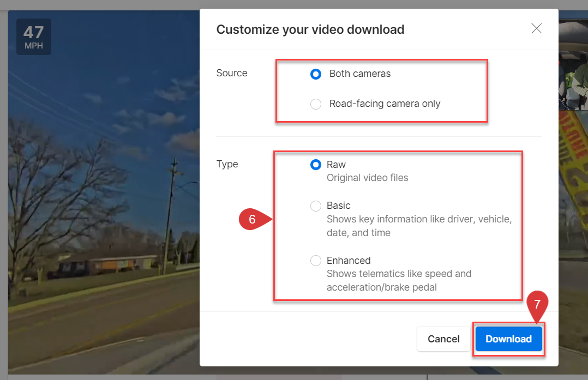The height and width of the screenshot is (380, 588).
Task: Click the Cancel button
Action: pyautogui.click(x=443, y=339)
